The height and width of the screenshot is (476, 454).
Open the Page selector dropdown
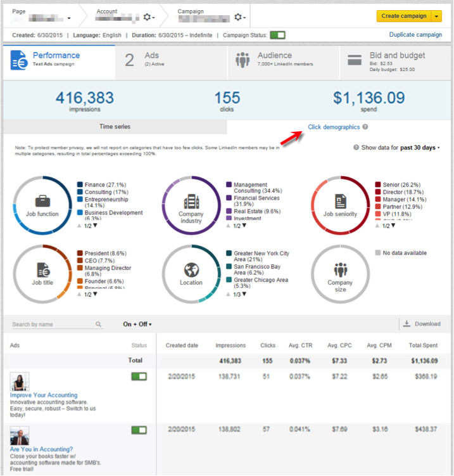69,18
